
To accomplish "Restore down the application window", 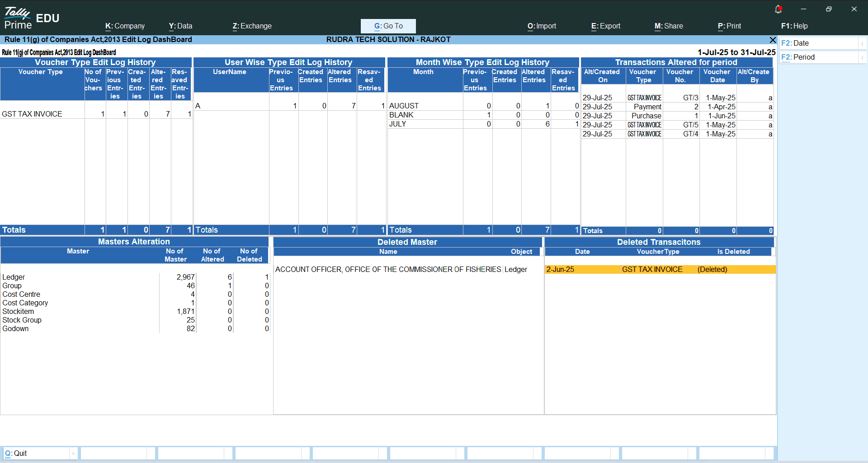I will tap(829, 9).
